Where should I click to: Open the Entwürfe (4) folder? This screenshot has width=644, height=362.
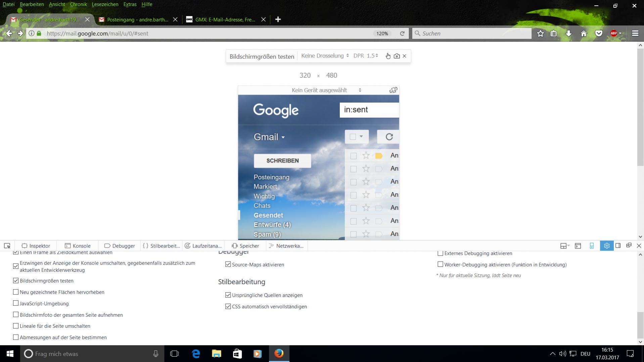click(x=272, y=225)
